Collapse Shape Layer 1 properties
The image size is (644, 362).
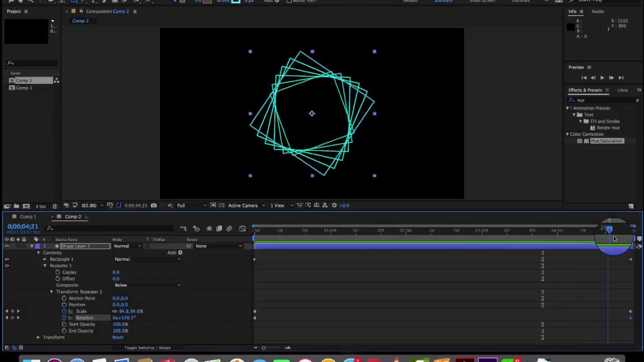pos(32,246)
